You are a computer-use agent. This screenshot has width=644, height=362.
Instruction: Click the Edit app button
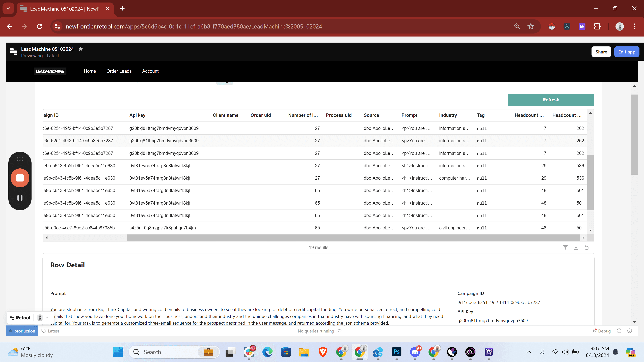tap(627, 52)
